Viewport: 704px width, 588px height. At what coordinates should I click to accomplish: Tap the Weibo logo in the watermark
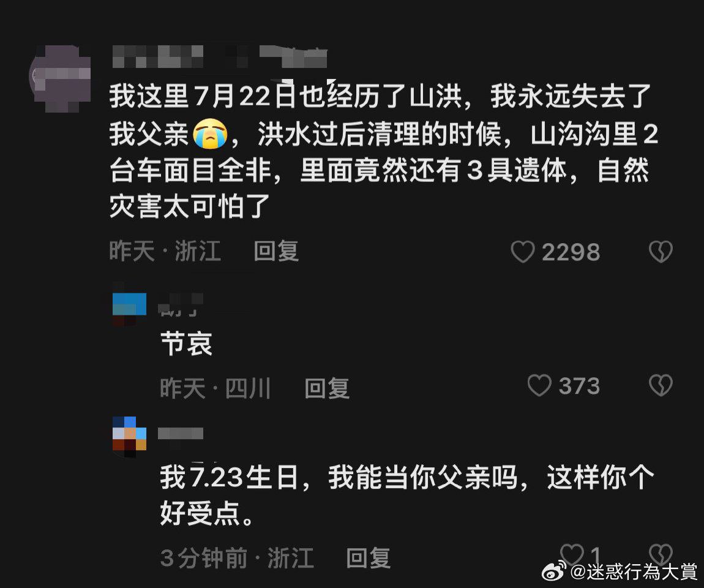coord(554,571)
